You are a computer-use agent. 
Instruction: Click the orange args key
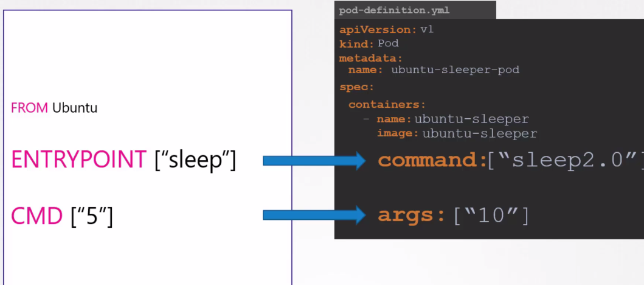[x=412, y=215]
